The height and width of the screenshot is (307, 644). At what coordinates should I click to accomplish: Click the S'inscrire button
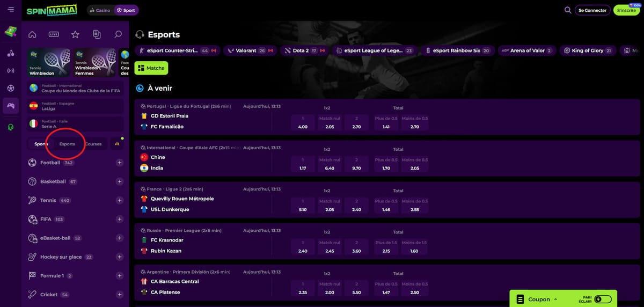point(626,10)
